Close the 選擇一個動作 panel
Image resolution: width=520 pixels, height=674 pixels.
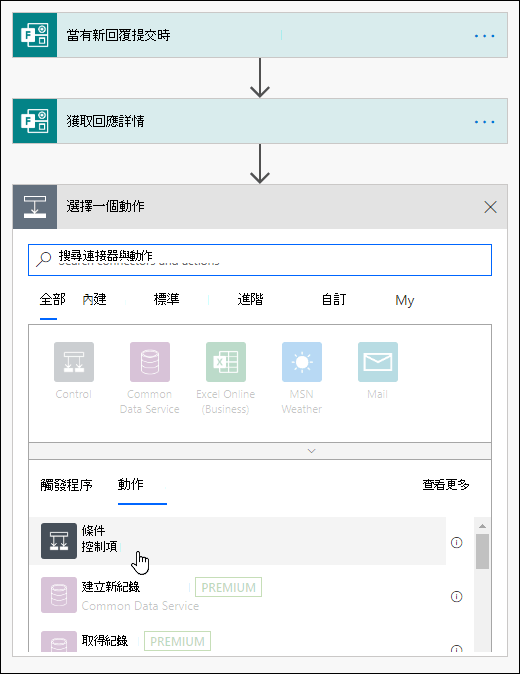tap(490, 207)
